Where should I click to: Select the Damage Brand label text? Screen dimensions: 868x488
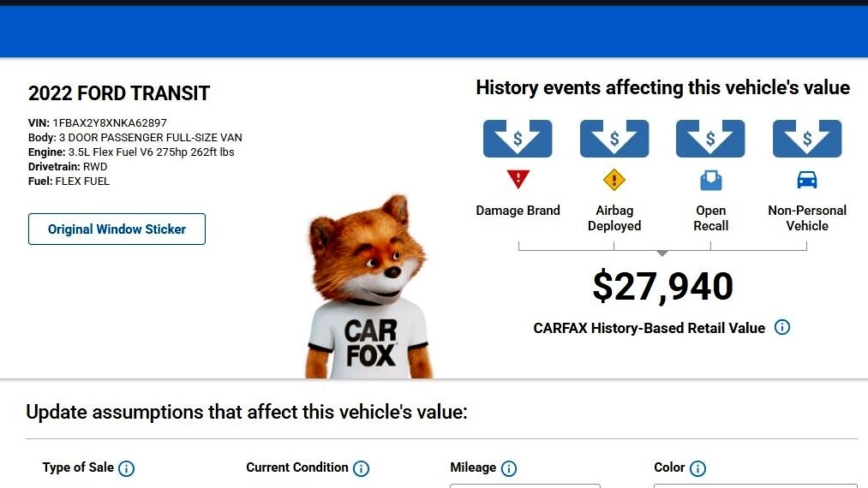coord(518,211)
